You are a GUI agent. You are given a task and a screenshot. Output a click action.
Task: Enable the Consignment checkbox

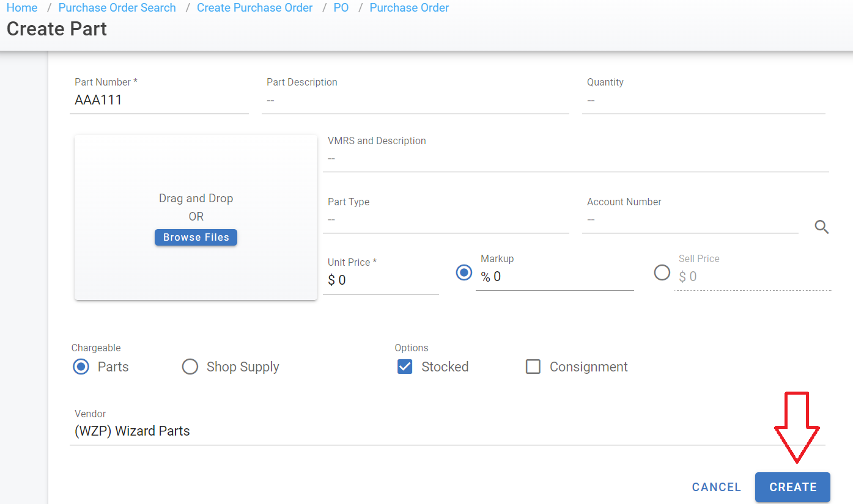[x=533, y=367]
